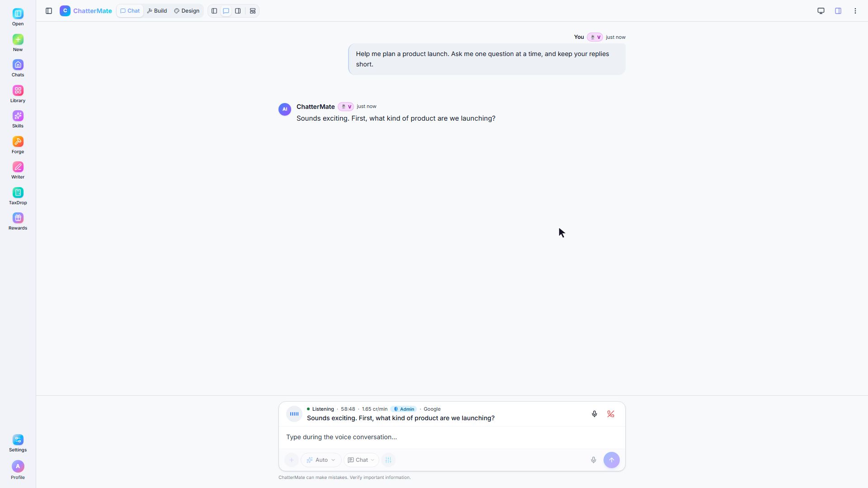Switch to the Build tab

(x=157, y=11)
